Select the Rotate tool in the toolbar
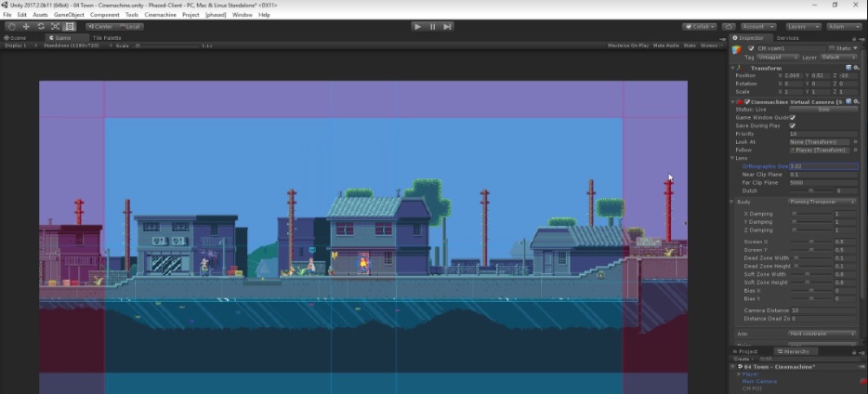Viewport: 868px width, 394px height. [40, 26]
